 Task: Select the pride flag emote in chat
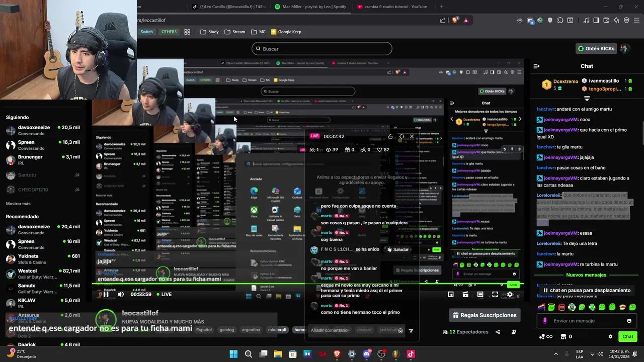click(x=541, y=307)
